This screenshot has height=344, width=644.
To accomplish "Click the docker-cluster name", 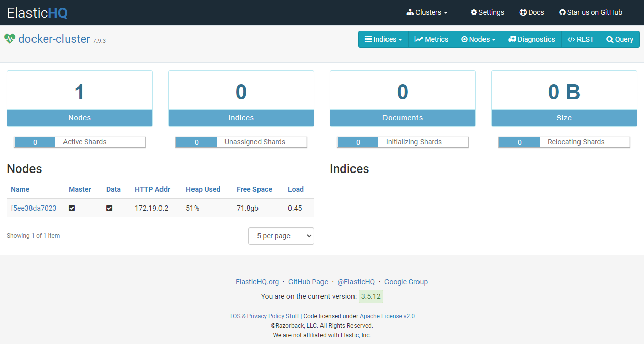I will (54, 39).
